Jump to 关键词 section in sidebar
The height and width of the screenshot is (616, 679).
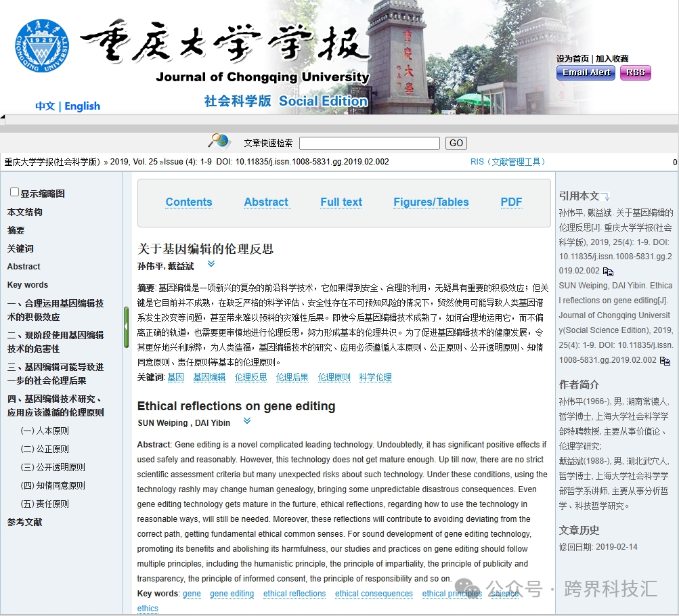(20, 248)
